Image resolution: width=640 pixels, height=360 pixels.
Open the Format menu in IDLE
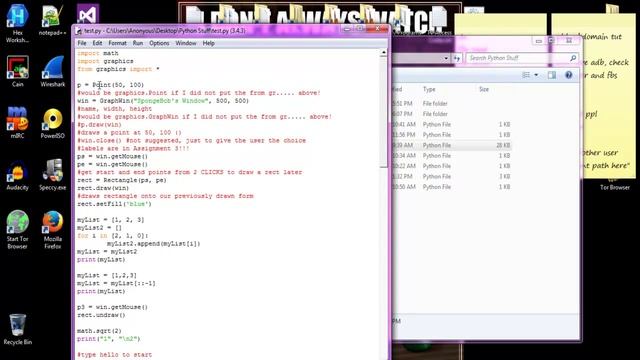[117, 43]
